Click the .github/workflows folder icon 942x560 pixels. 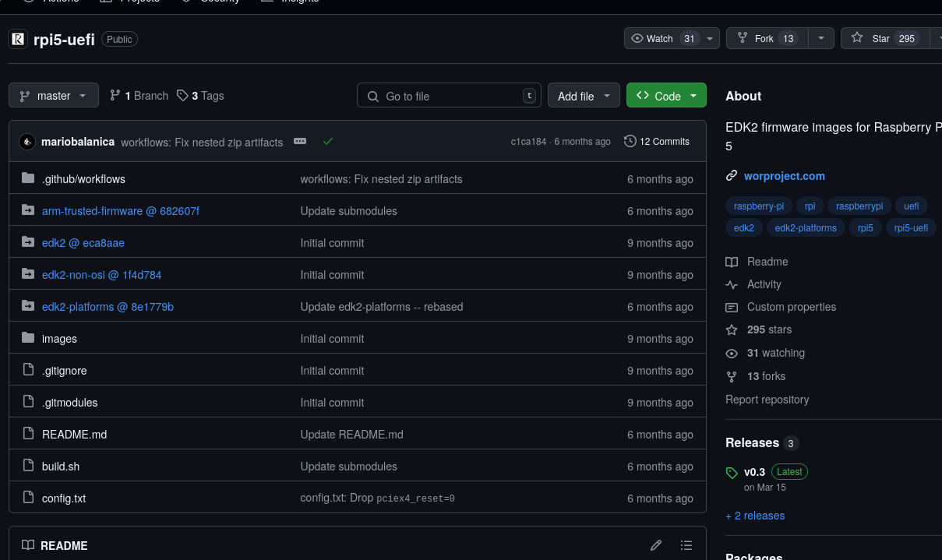(x=28, y=178)
